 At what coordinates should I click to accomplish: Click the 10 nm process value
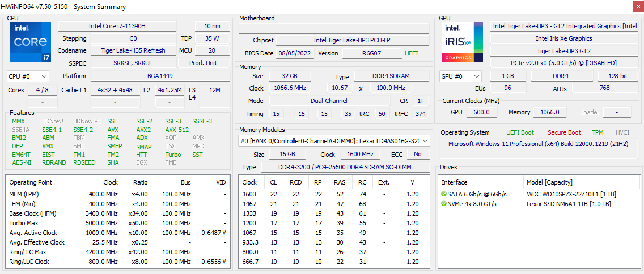(213, 26)
